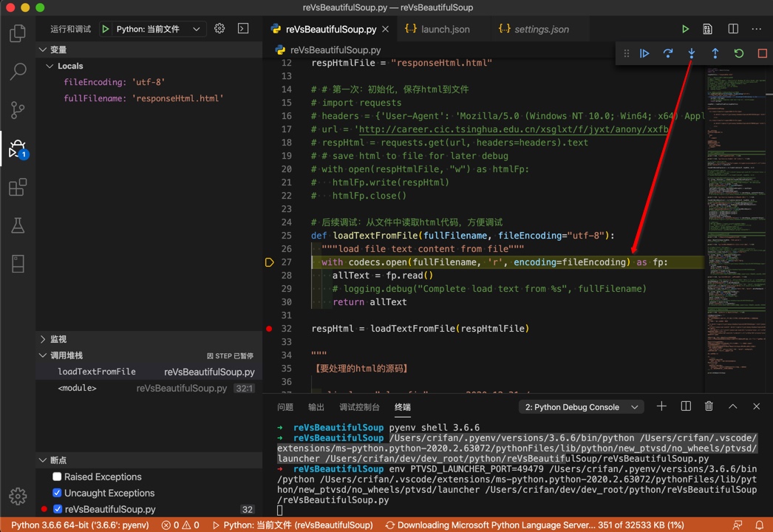Open the diff/preview icon in editor title

707,29
